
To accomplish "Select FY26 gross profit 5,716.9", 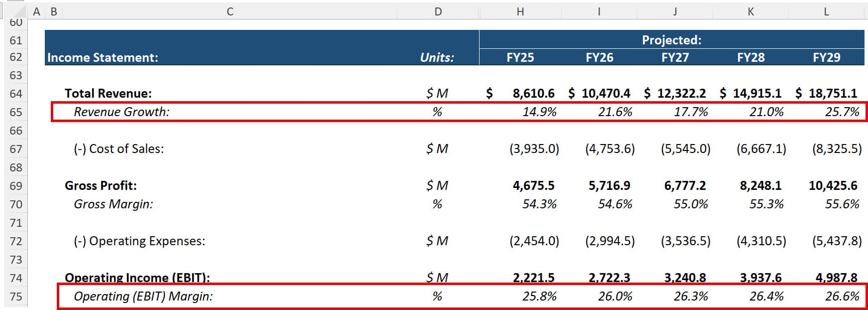I will (x=609, y=185).
